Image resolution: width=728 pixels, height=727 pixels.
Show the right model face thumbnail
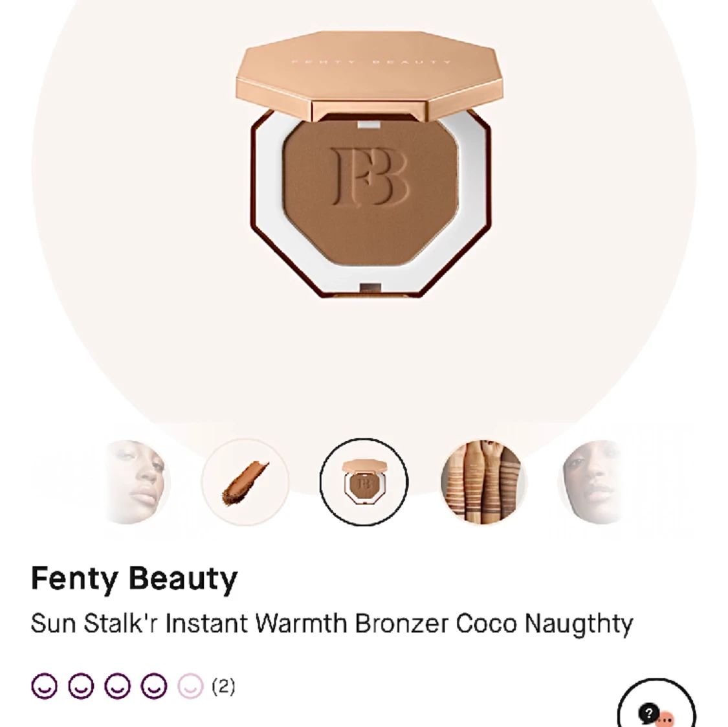(x=592, y=482)
